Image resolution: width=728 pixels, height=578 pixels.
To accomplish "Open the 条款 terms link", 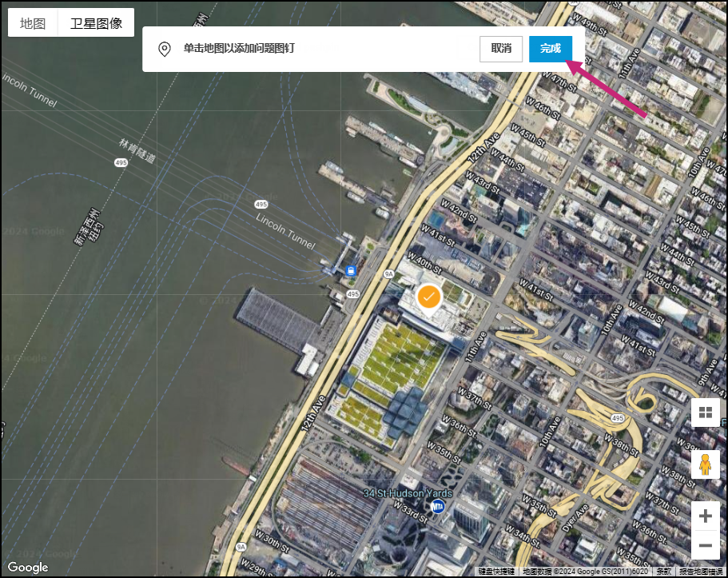I will [663, 572].
